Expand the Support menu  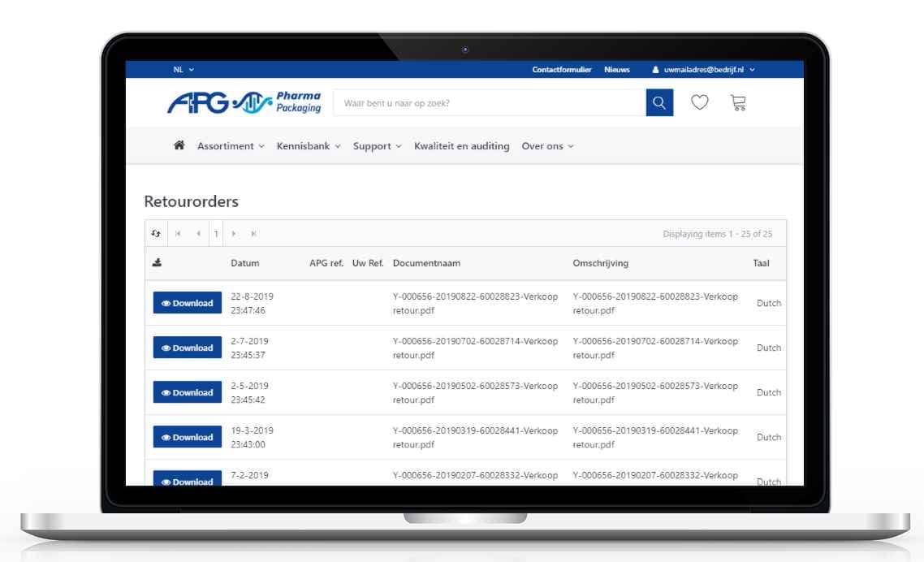pos(377,146)
